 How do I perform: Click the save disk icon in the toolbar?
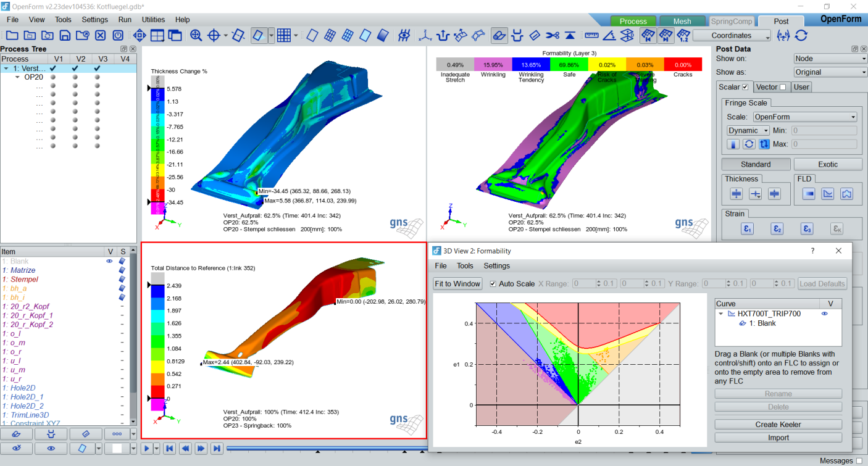(65, 36)
